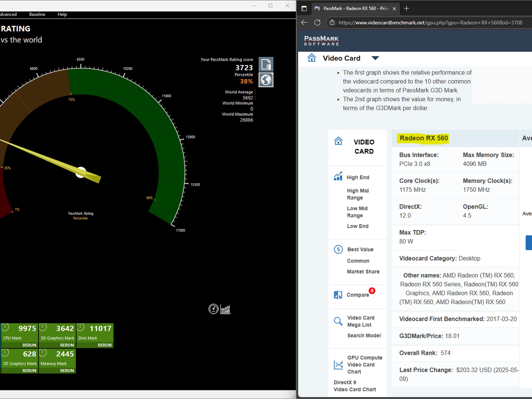
Task: Open the Baseline menu
Action: click(37, 14)
